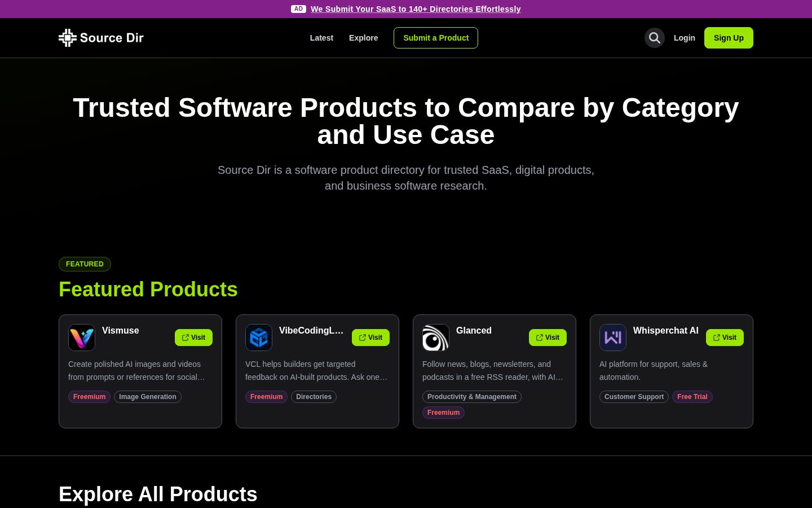Click the VibeCodingL… product title

pyautogui.click(x=311, y=331)
